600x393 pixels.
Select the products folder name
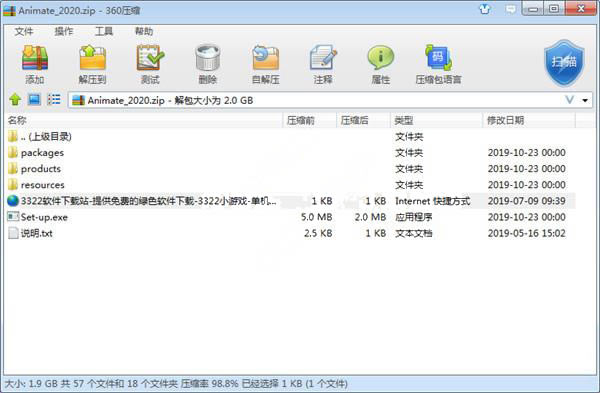(x=41, y=169)
